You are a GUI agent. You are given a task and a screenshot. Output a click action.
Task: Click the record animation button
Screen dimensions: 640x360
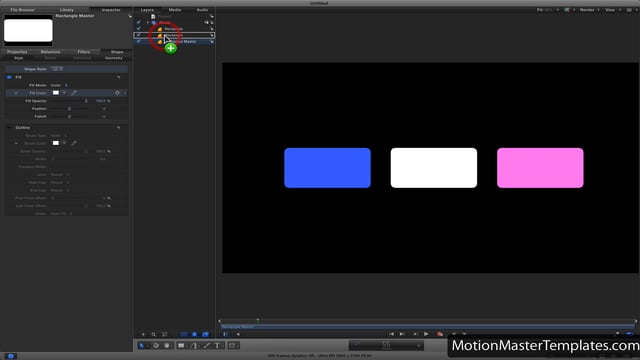pos(440,334)
